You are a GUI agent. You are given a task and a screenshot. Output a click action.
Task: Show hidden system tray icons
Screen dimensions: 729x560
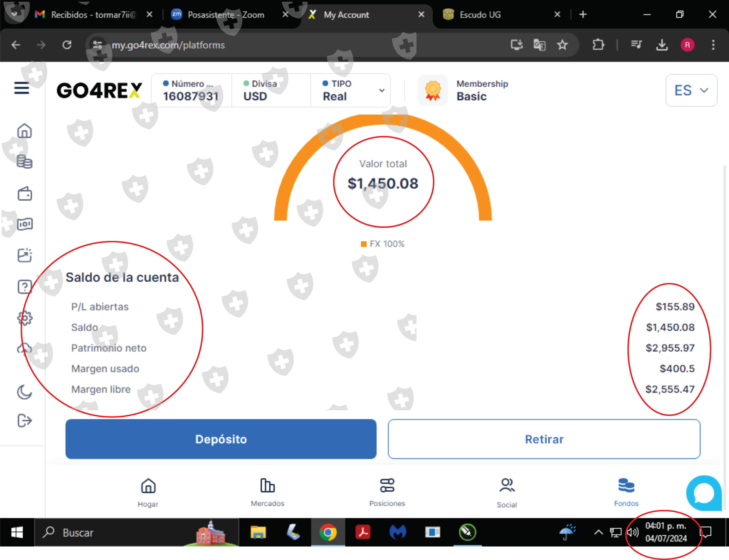click(x=598, y=532)
